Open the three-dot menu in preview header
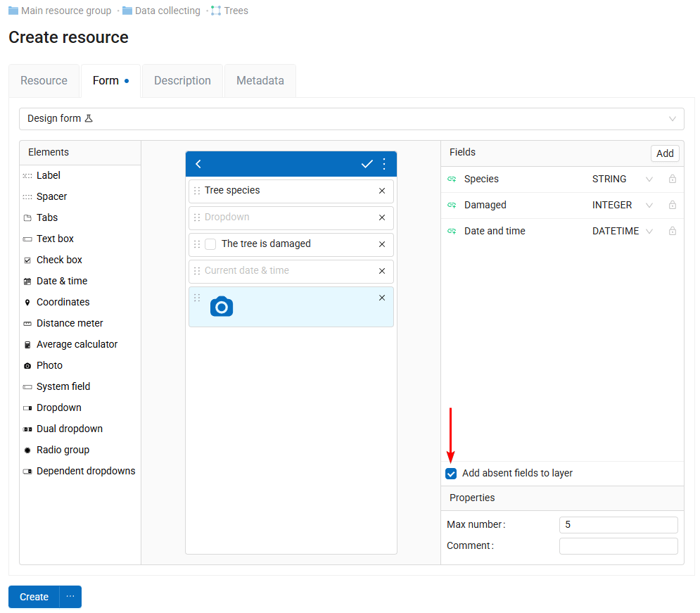 point(384,164)
